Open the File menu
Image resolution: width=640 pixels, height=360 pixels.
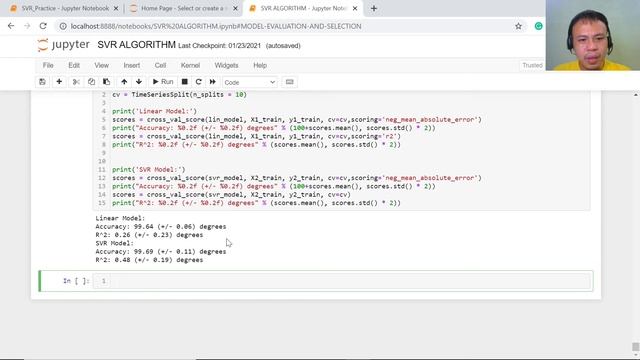click(48, 65)
